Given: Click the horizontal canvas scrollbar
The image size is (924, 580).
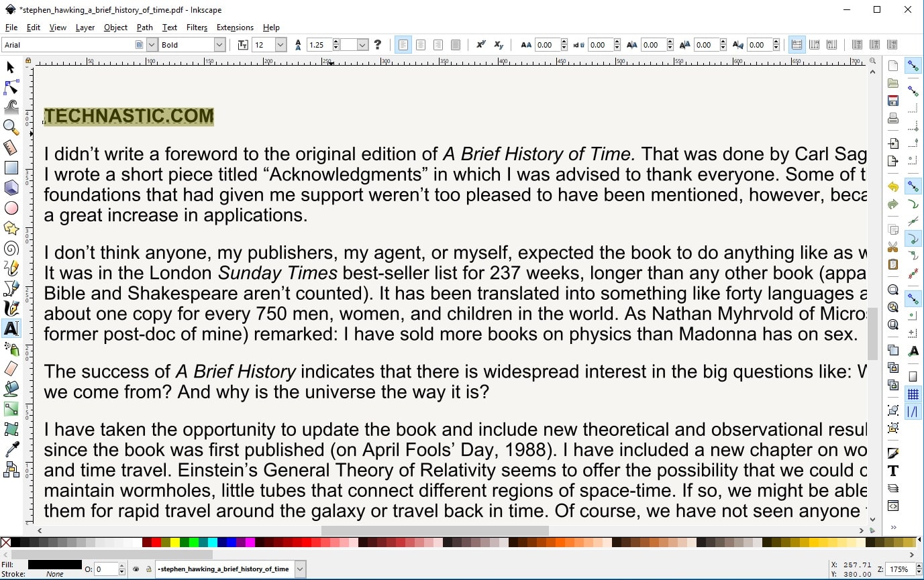Looking at the screenshot, I should tap(435, 530).
